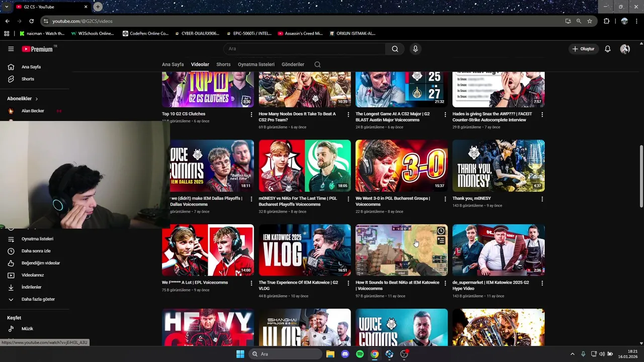Switch to the Ana Sayfa channel tab
Image resolution: width=644 pixels, height=362 pixels.
[x=173, y=64]
